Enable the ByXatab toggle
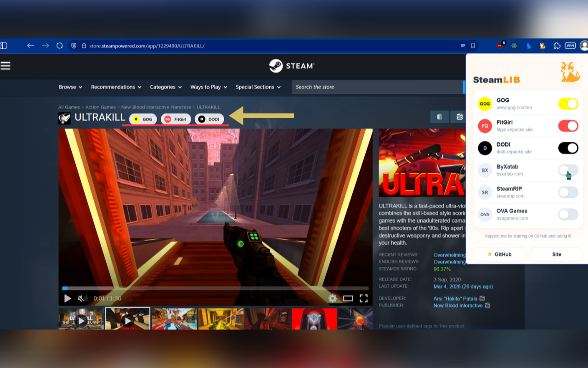 (568, 170)
